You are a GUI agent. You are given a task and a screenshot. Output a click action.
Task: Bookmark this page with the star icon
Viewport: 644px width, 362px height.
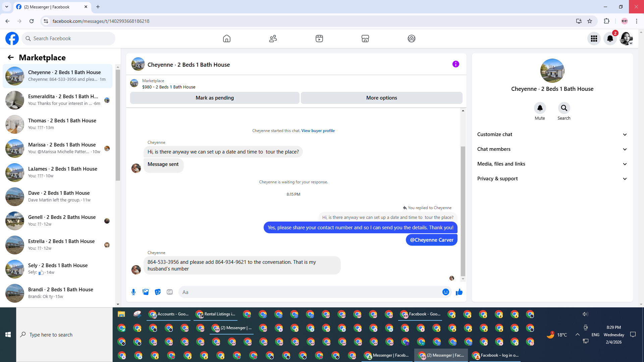tap(590, 21)
